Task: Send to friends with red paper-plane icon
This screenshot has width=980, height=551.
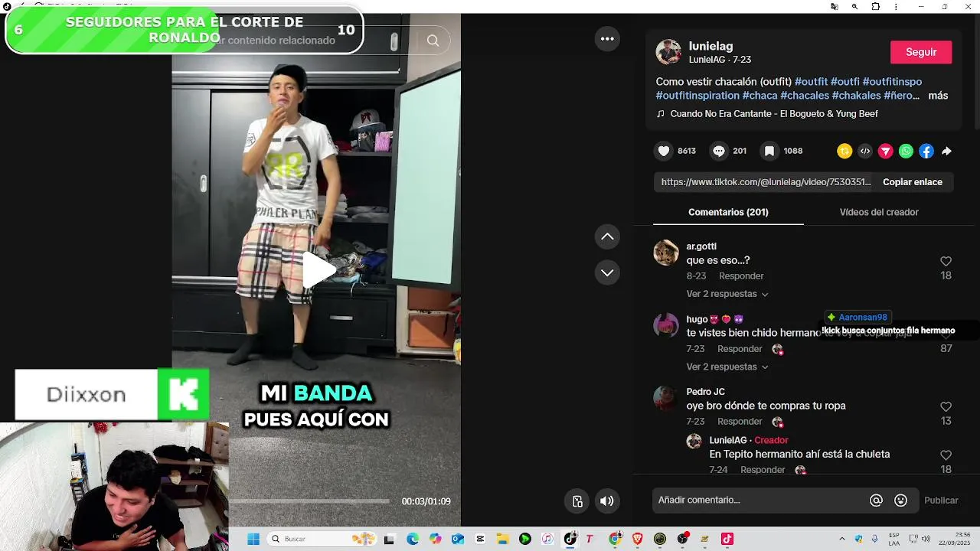Action: tap(886, 151)
